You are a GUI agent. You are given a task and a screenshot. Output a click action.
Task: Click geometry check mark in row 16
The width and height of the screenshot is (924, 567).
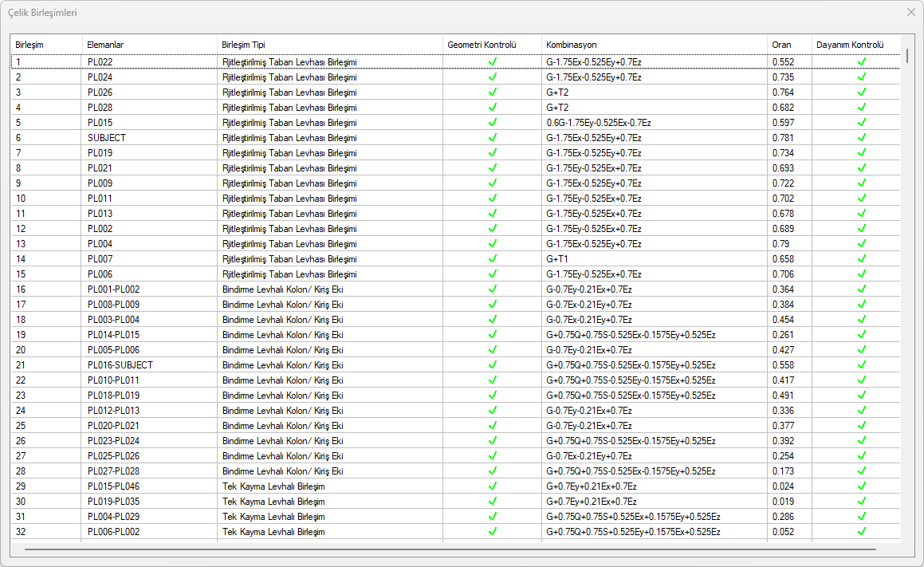click(x=493, y=289)
